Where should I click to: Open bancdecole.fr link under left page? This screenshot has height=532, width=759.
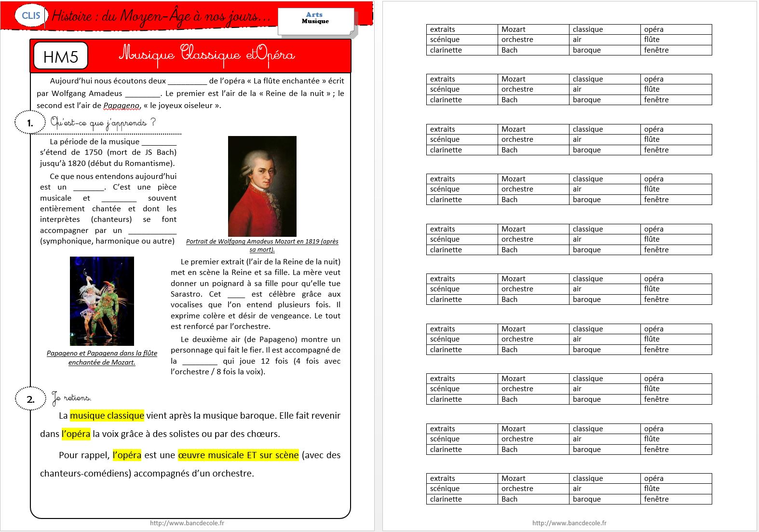point(187,523)
